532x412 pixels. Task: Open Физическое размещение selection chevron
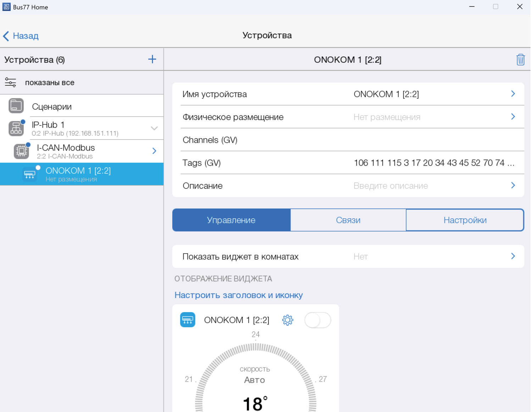513,117
